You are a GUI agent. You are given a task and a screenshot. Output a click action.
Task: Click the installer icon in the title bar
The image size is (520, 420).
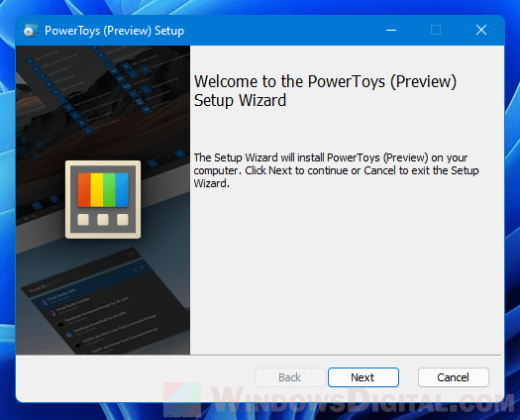31,31
